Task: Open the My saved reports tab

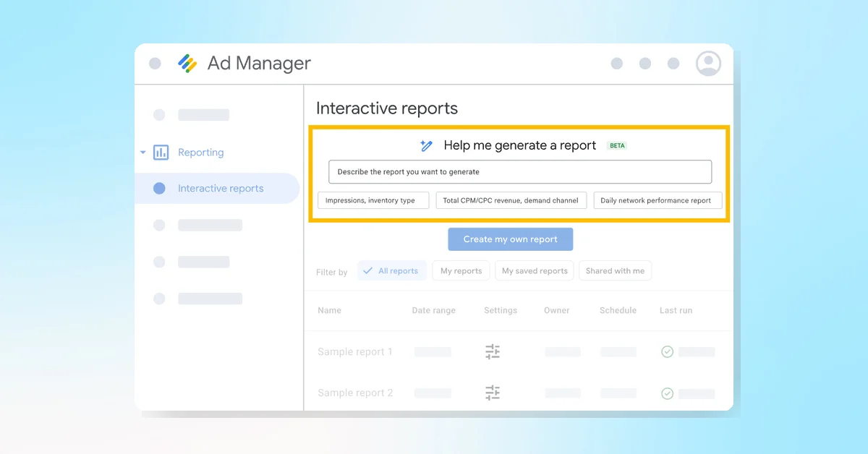Action: coord(534,270)
